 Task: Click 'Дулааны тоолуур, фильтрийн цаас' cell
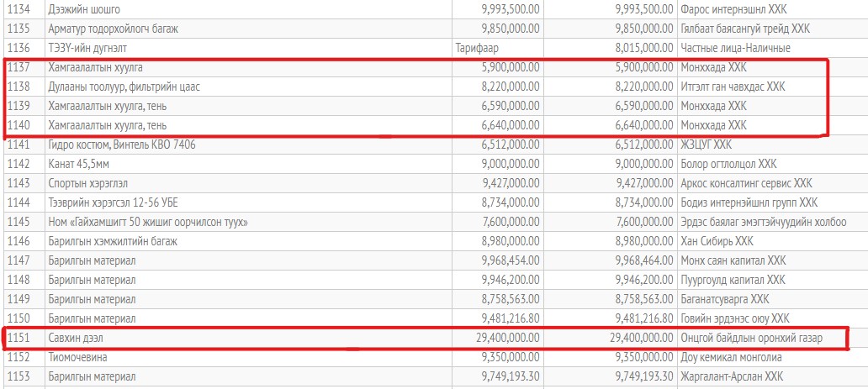click(136, 87)
